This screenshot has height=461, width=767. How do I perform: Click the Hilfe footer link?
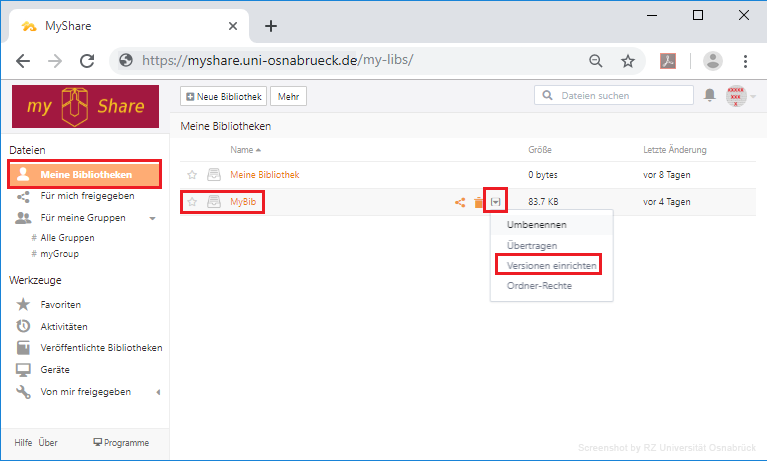[x=23, y=443]
